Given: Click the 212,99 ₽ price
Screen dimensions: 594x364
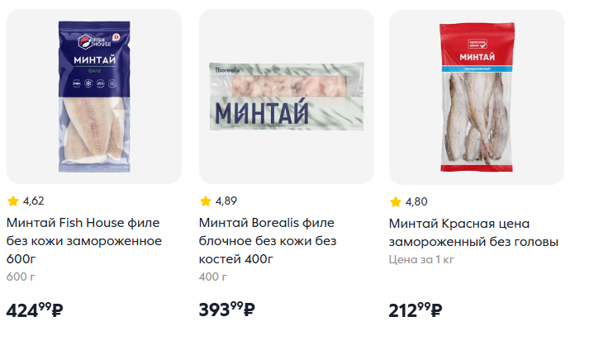Looking at the screenshot, I should pyautogui.click(x=416, y=310).
